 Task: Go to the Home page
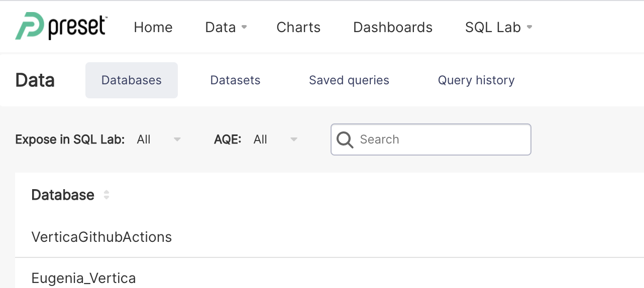click(153, 27)
